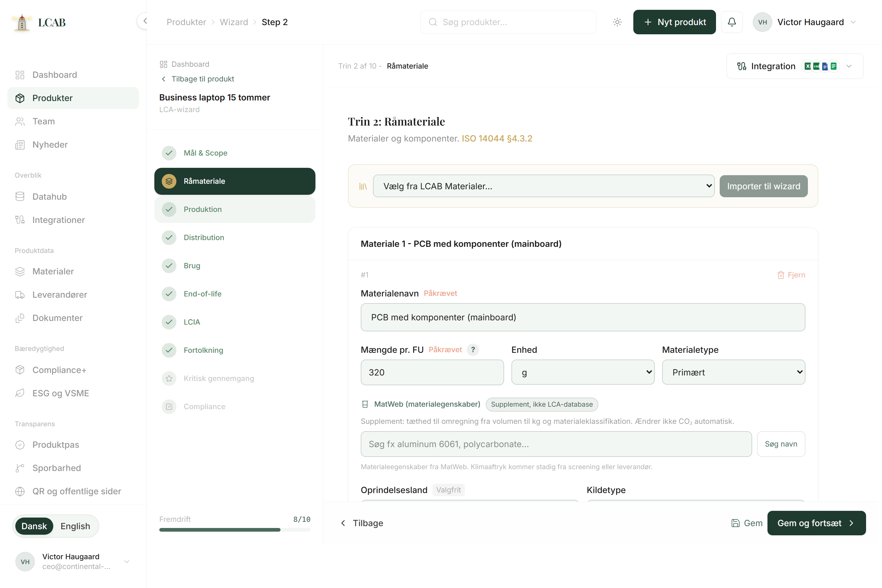This screenshot has height=588, width=882.
Task: Toggle light theme sun icon
Action: [x=617, y=22]
